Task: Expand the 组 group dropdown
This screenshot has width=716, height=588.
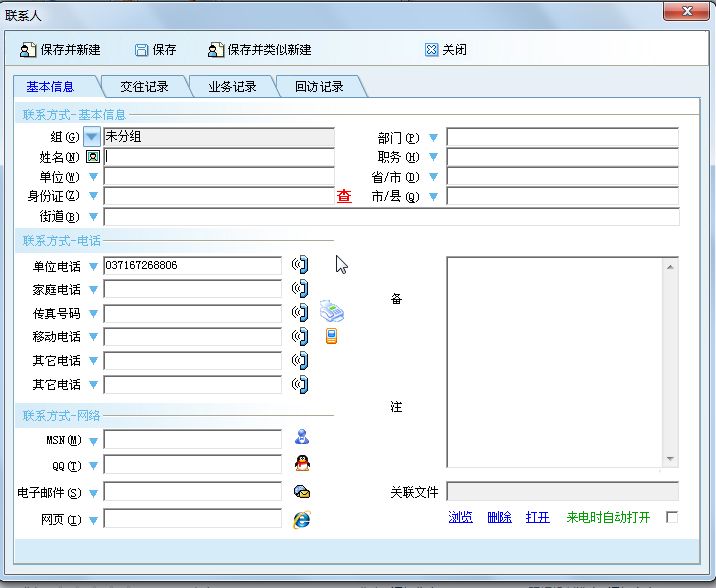Action: pyautogui.click(x=92, y=137)
